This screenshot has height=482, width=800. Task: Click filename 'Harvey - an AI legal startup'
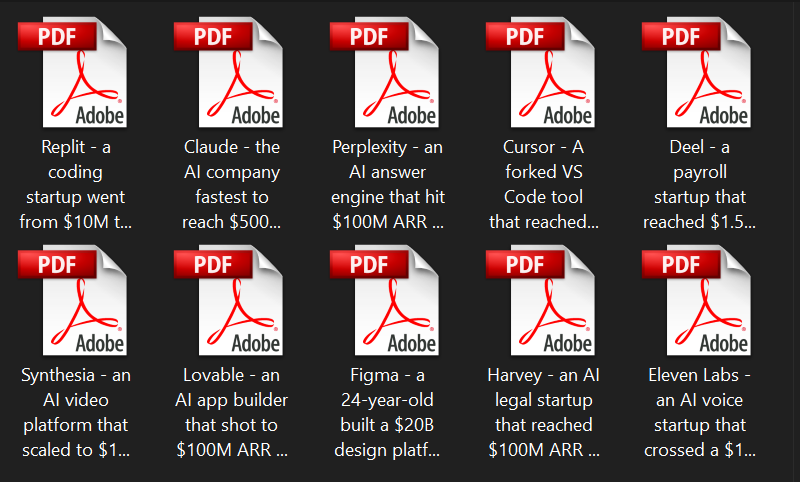click(x=544, y=413)
